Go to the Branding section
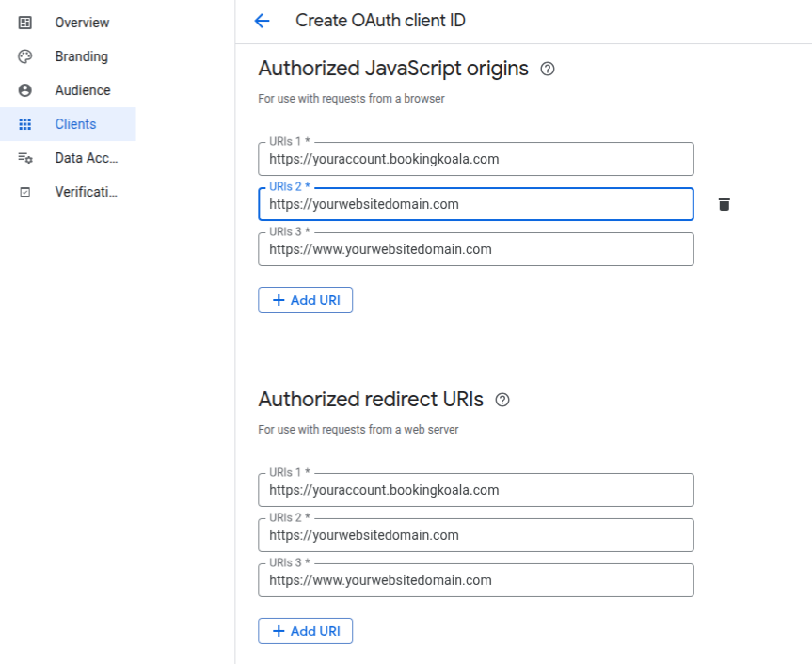The image size is (812, 664). click(81, 56)
